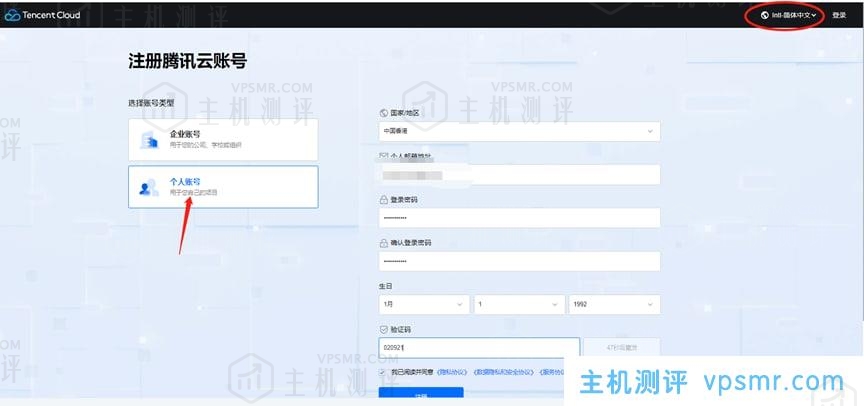
Task: Select the 企业账号 account type card
Action: click(x=223, y=139)
